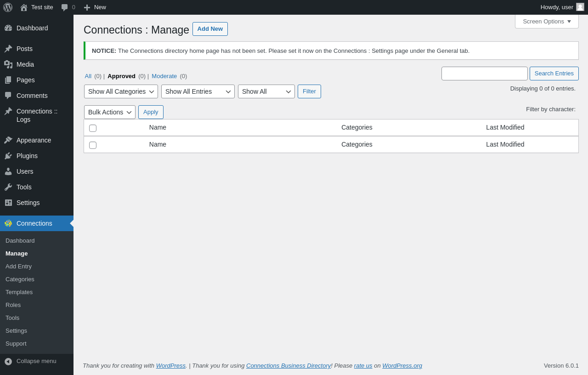Expand the Bulk Actions dropdown
The image size is (588, 375).
(109, 112)
